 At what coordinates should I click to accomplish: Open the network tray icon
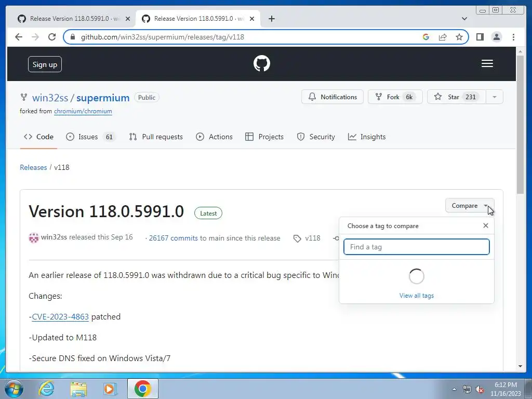pyautogui.click(x=467, y=390)
